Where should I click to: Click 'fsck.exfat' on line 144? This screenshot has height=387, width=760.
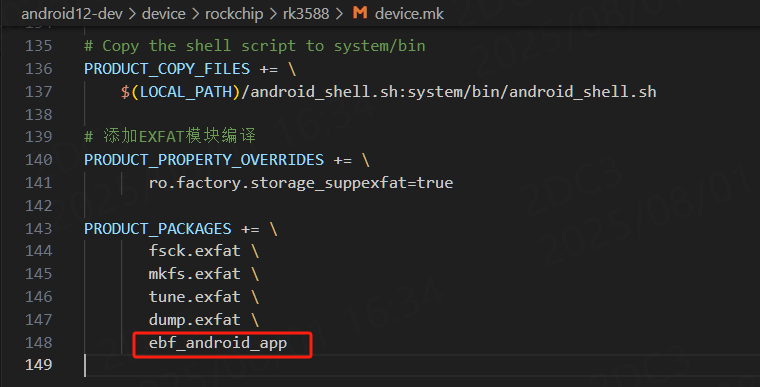coord(194,251)
